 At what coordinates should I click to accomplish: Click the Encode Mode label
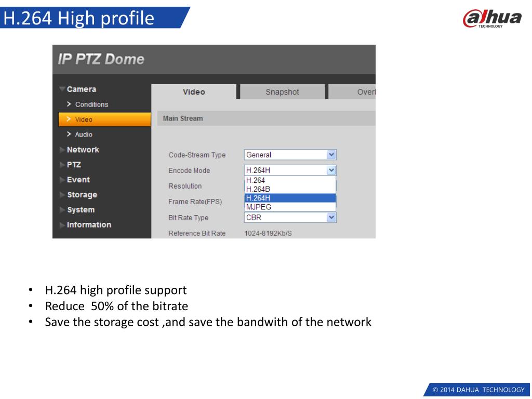(x=189, y=170)
